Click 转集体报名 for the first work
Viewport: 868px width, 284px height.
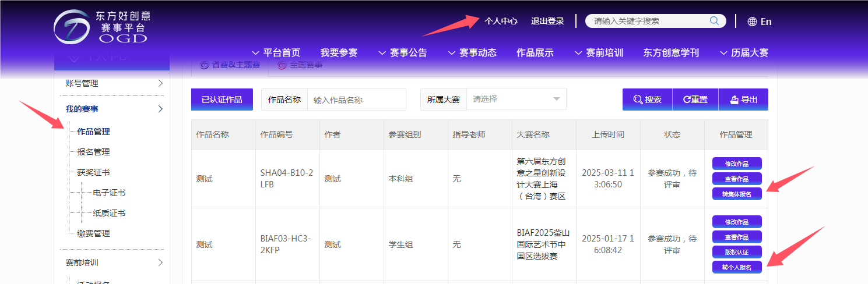tap(737, 194)
